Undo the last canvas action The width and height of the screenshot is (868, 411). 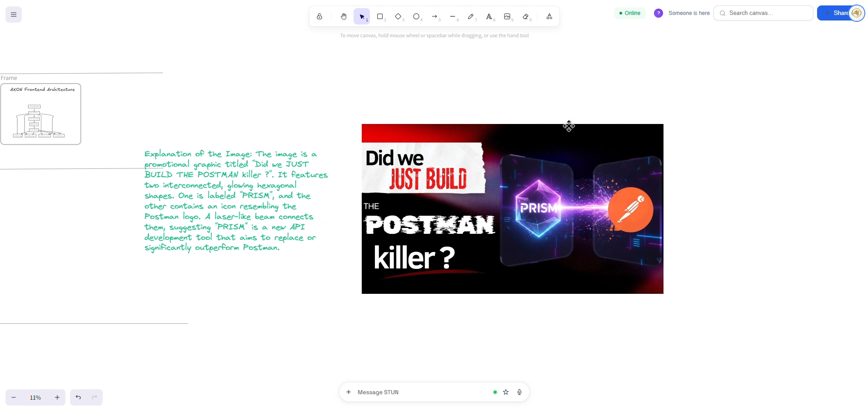pos(79,397)
